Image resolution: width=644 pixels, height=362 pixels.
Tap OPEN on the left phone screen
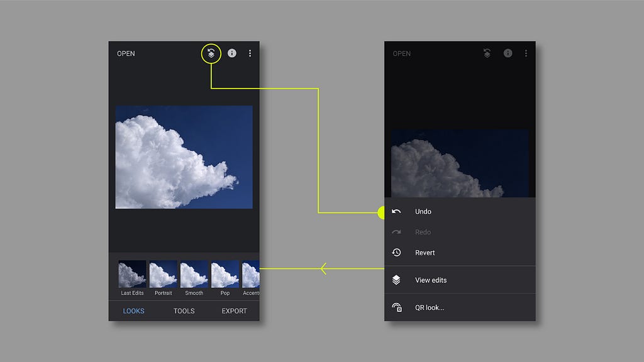[x=126, y=53]
